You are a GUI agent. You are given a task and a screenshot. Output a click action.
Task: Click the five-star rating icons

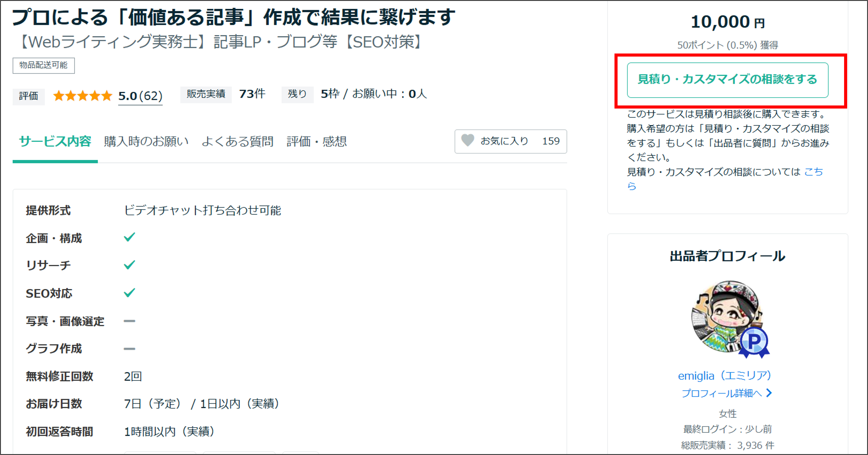(82, 96)
